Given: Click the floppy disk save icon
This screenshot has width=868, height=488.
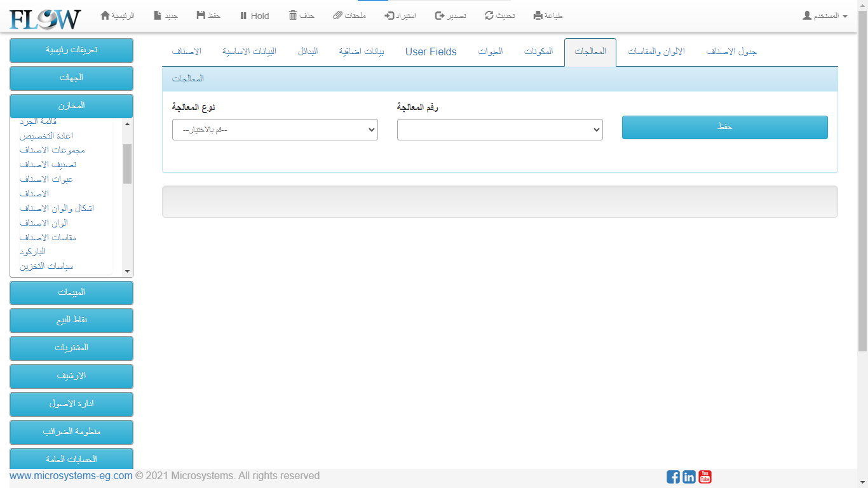Looking at the screenshot, I should [201, 15].
